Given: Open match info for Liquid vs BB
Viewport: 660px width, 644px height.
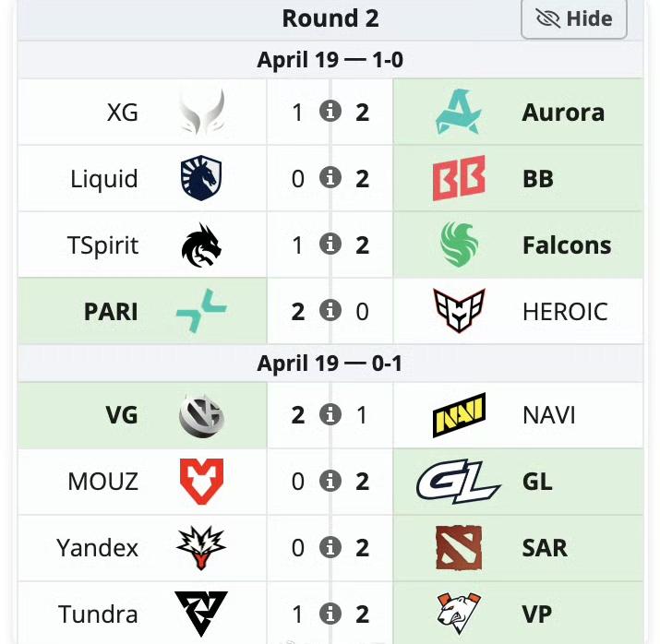Looking at the screenshot, I should pos(330,178).
